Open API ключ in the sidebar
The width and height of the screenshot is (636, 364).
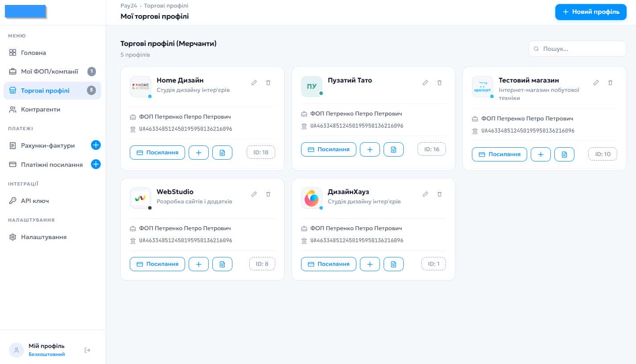click(x=53, y=201)
